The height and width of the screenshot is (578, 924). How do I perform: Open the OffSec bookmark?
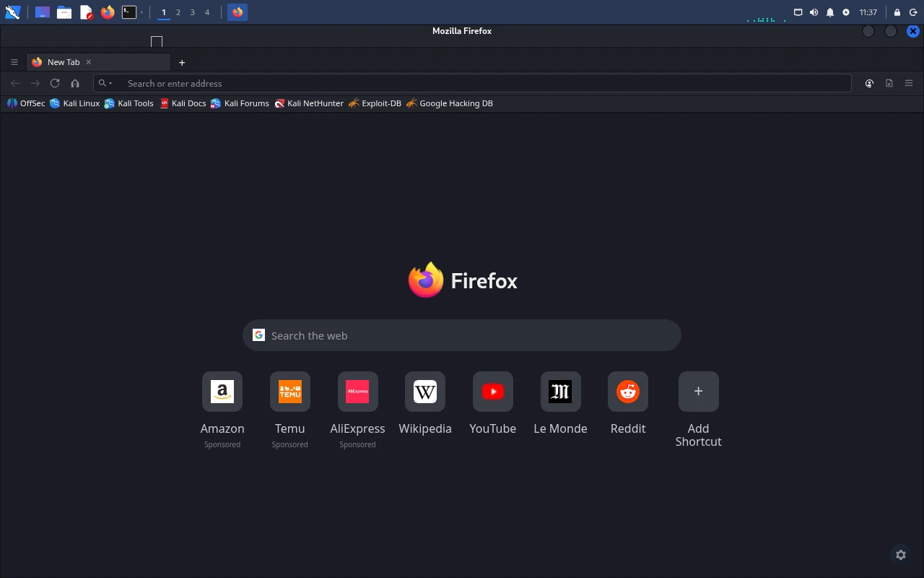tap(26, 103)
